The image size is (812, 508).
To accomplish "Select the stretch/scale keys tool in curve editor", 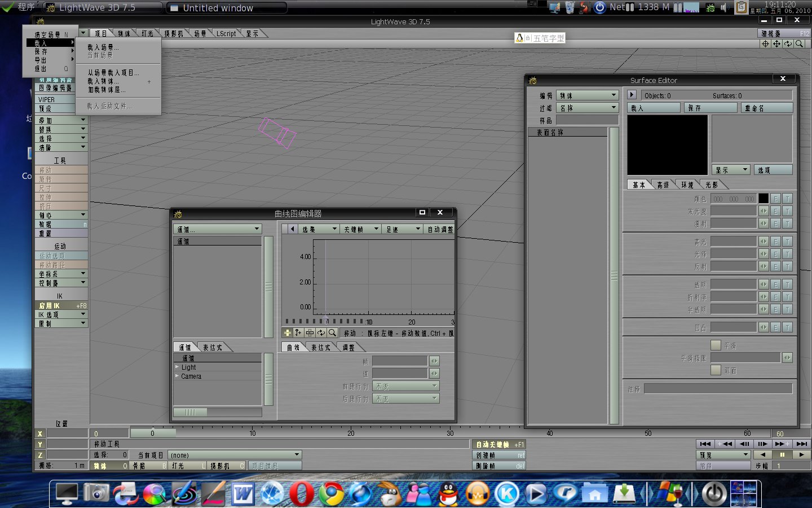I will click(310, 333).
